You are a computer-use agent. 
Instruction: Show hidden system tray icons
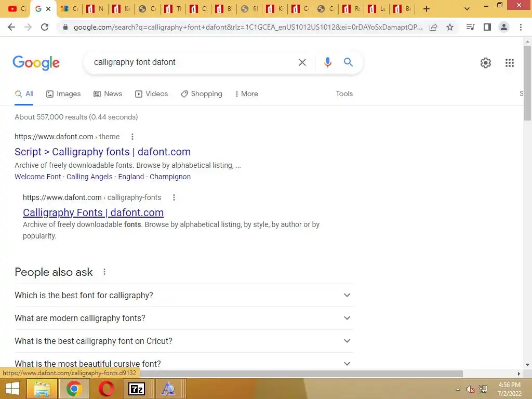pyautogui.click(x=458, y=389)
